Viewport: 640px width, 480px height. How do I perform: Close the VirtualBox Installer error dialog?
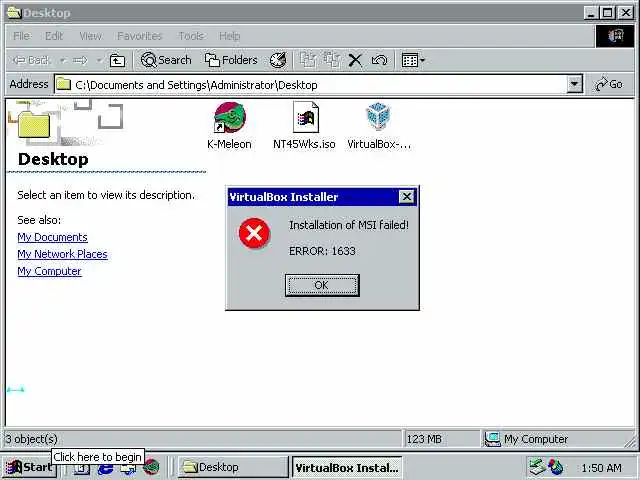[407, 197]
